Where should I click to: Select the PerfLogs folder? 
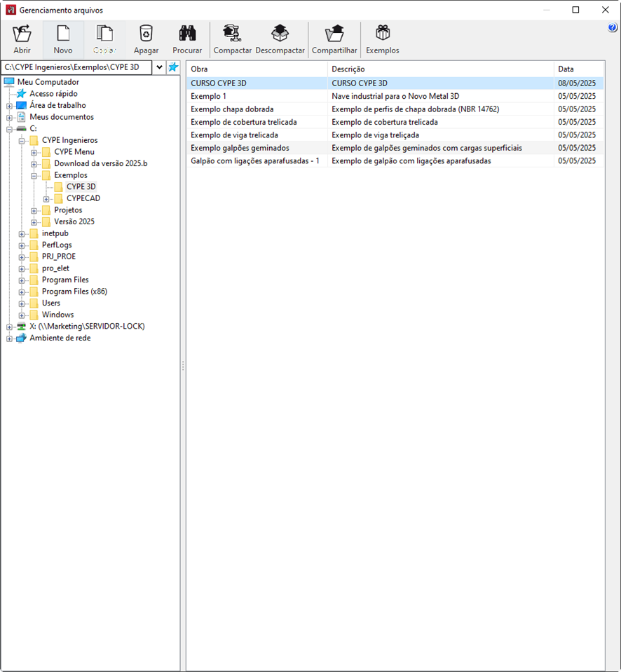(57, 245)
